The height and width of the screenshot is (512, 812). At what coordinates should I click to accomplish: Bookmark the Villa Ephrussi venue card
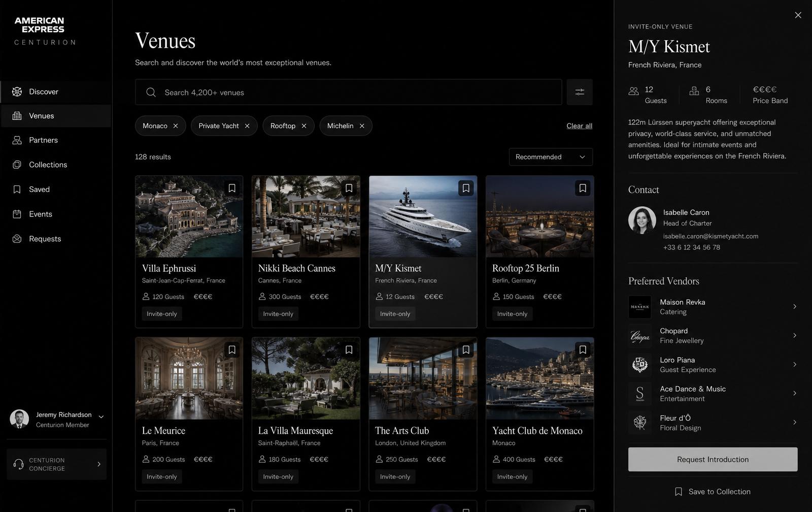232,188
